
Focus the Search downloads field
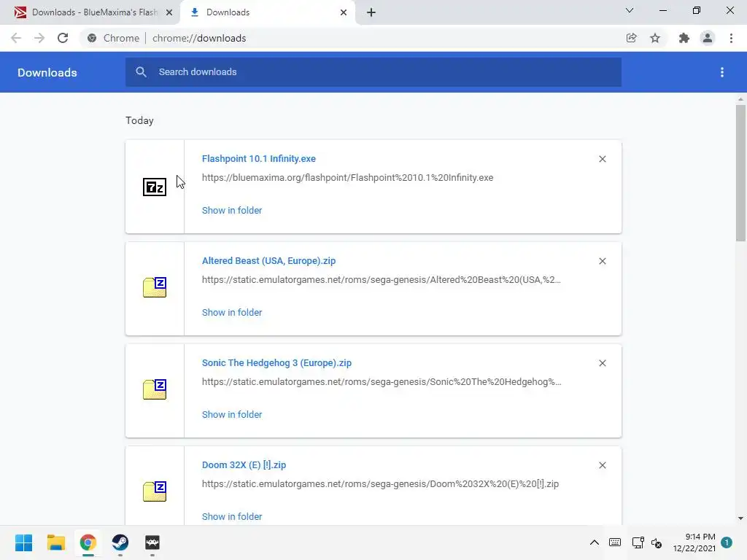coord(373,72)
